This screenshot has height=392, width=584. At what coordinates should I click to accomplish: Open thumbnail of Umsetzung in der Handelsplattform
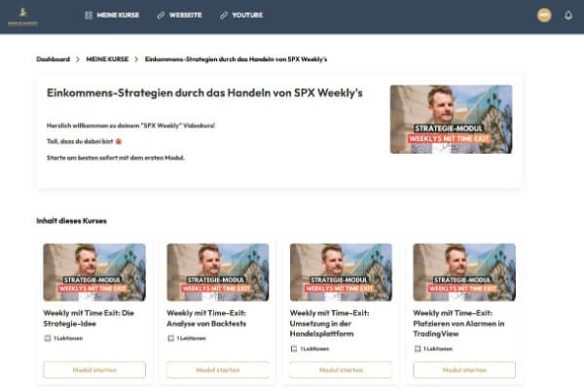click(x=341, y=271)
